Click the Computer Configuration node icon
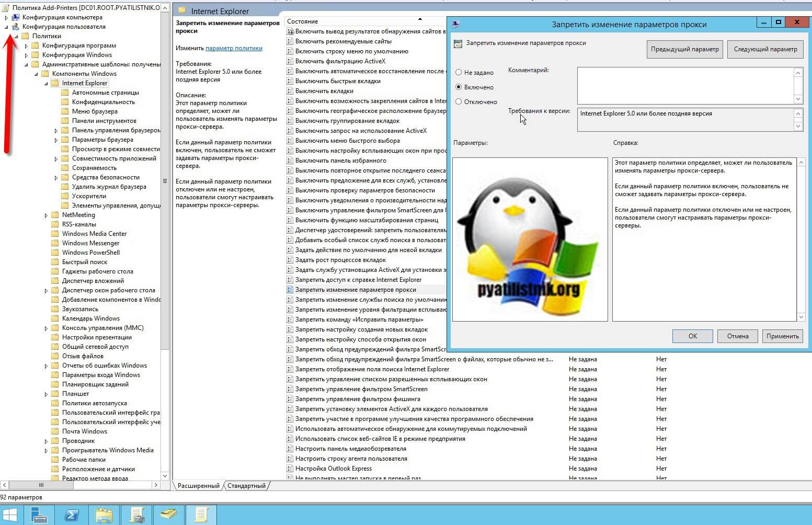This screenshot has width=812, height=525. [x=16, y=17]
